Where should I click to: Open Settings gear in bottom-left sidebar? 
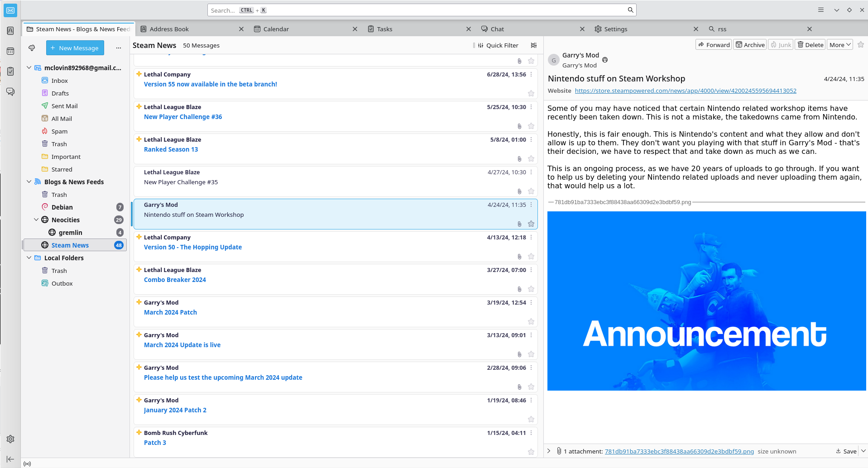[x=10, y=439]
